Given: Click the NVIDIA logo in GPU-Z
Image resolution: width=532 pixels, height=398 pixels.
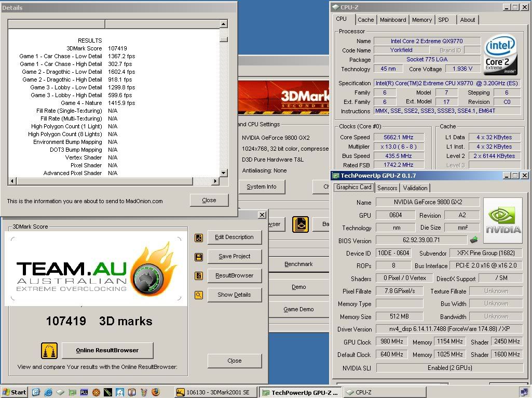Looking at the screenshot, I should [x=503, y=220].
